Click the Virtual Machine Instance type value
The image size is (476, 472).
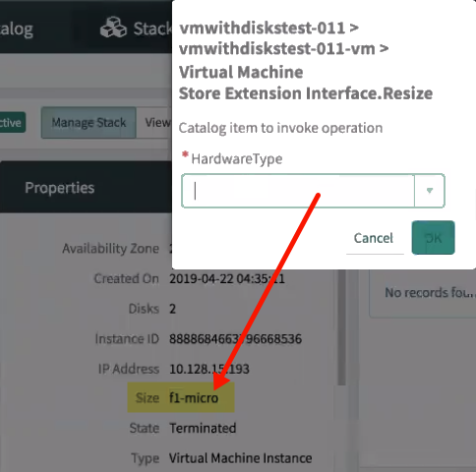click(x=241, y=458)
